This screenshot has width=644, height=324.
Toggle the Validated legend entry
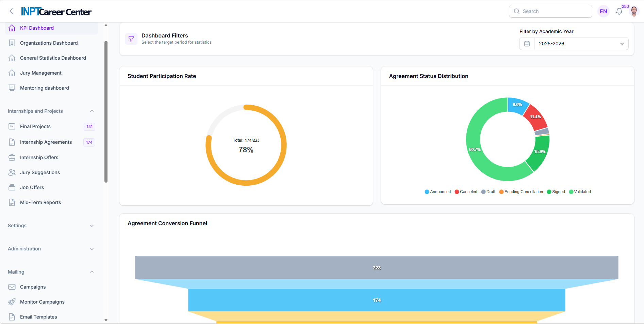(x=580, y=191)
